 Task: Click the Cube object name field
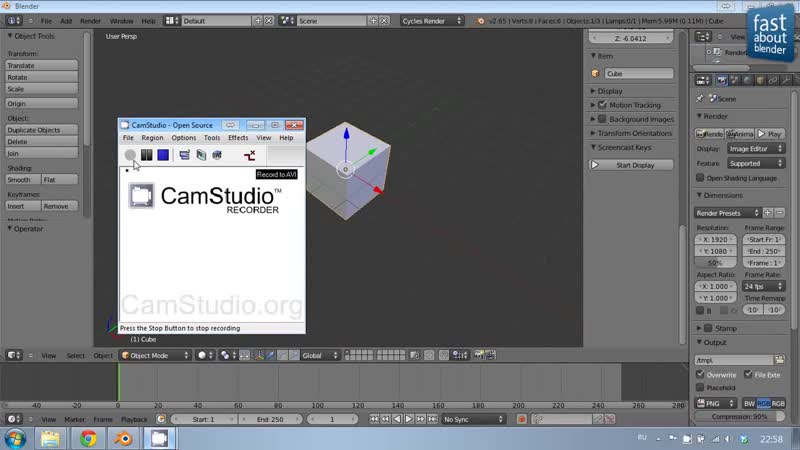point(638,73)
